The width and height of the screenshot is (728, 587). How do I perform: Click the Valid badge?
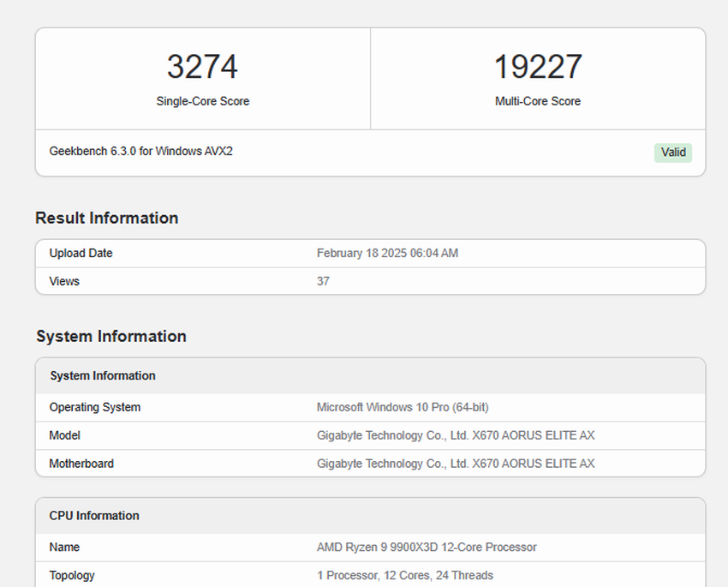(x=673, y=153)
